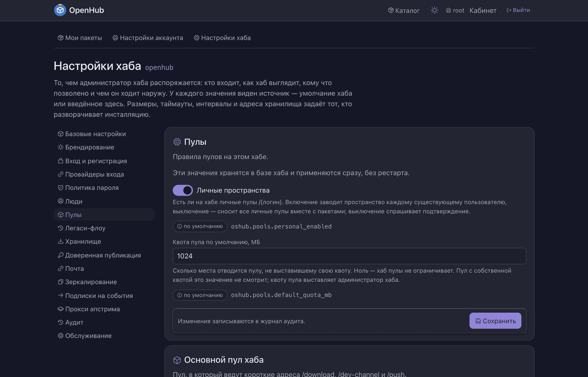This screenshot has width=588, height=377.
Task: Click the Выйти logout link
Action: pyautogui.click(x=518, y=10)
